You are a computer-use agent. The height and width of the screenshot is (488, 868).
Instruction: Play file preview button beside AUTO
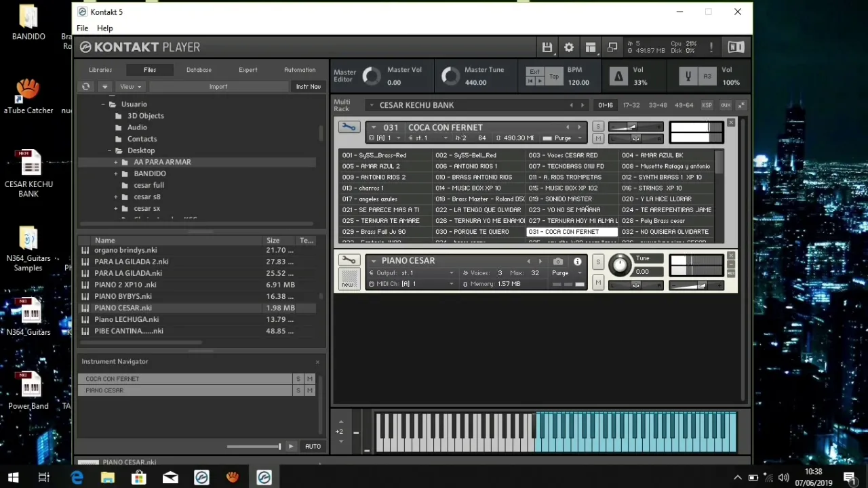290,447
